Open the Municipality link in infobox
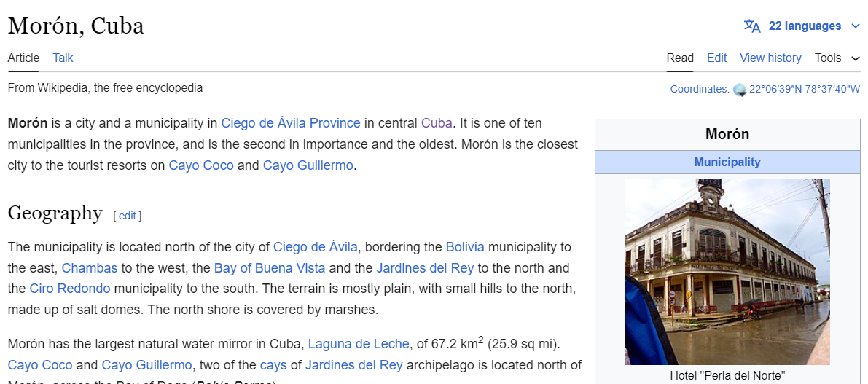The image size is (868, 384). 727,162
